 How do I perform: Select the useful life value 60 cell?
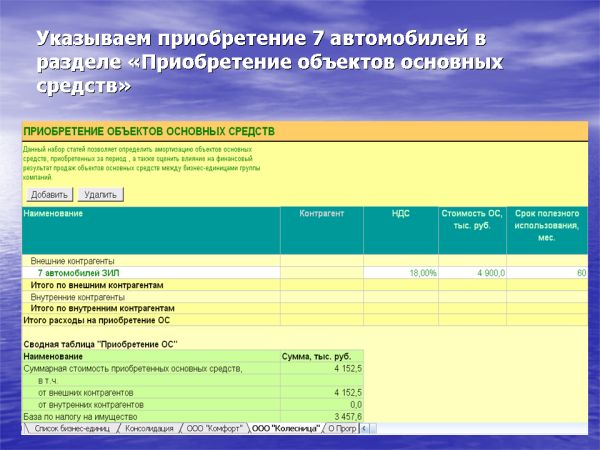[x=547, y=273]
